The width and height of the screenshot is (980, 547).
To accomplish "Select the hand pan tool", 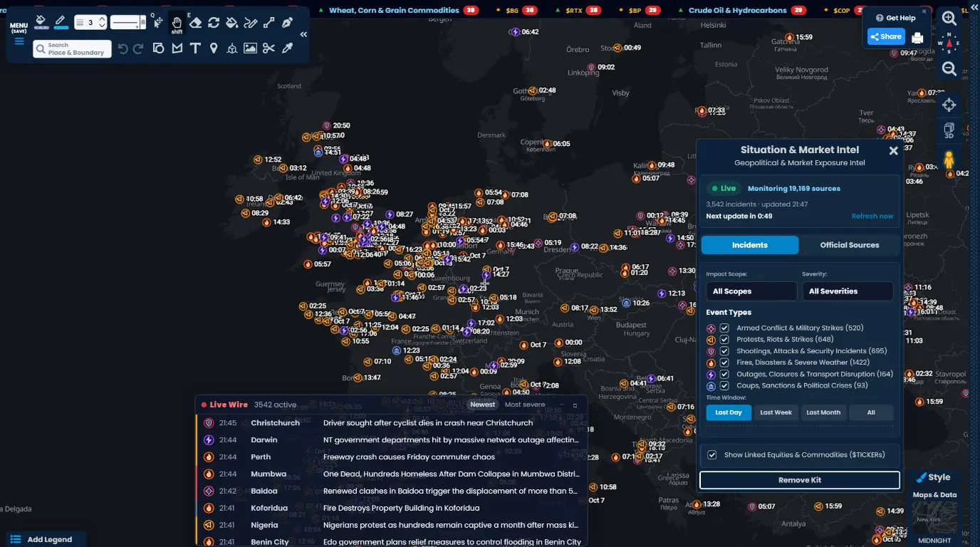I will pos(177,23).
